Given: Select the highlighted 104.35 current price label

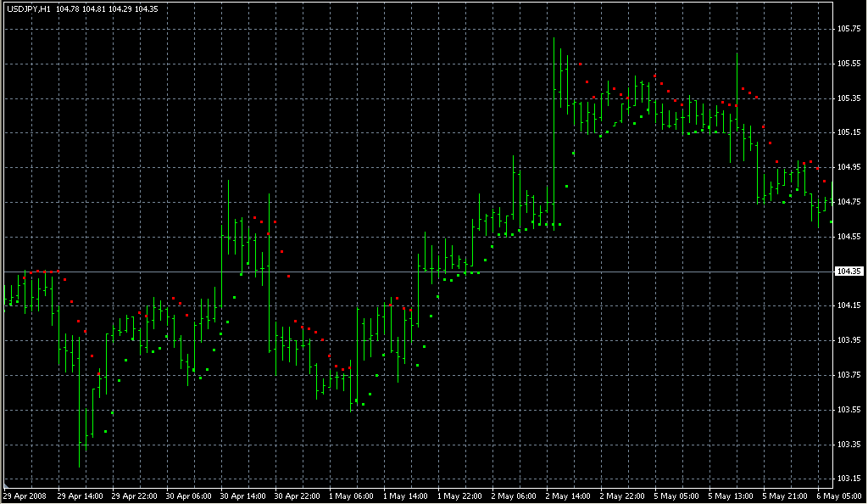Looking at the screenshot, I should [849, 272].
